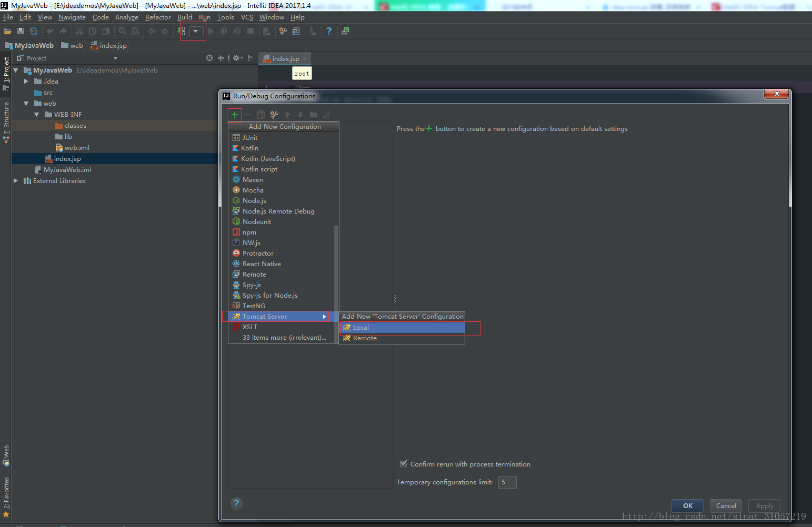The height and width of the screenshot is (527, 812).
Task: Open the Web side tool window
Action: pos(6,455)
